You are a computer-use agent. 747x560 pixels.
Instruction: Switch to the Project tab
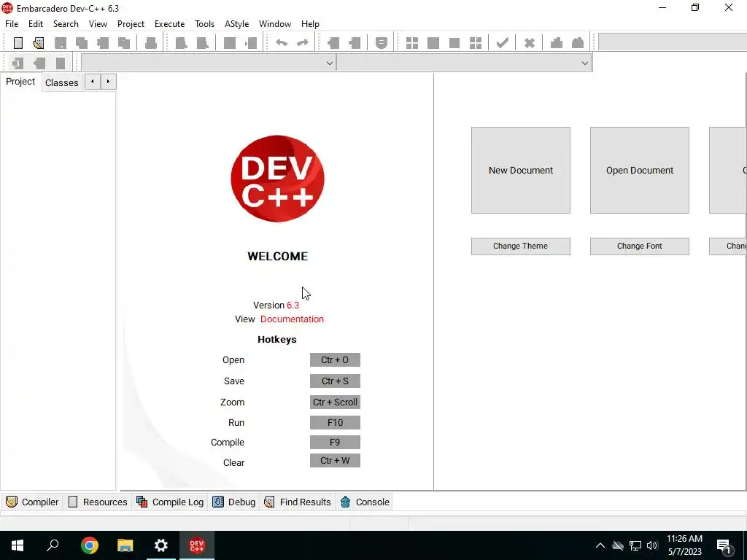(x=20, y=82)
